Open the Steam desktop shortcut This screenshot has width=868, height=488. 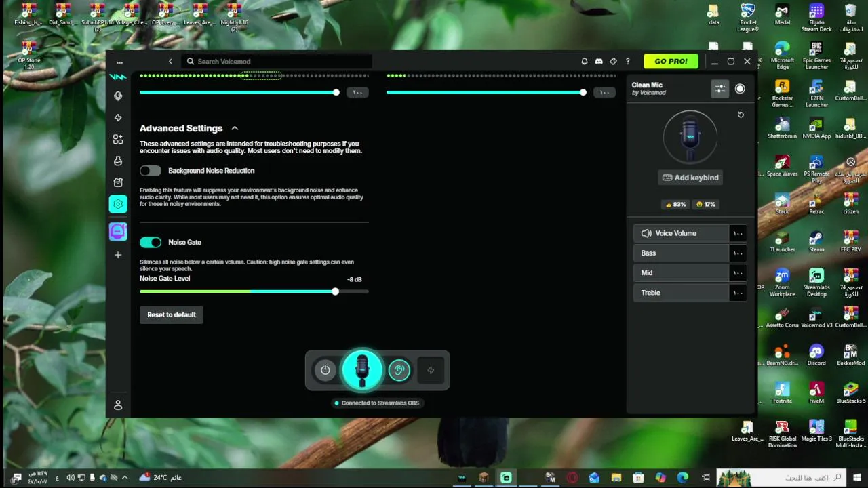coord(816,242)
